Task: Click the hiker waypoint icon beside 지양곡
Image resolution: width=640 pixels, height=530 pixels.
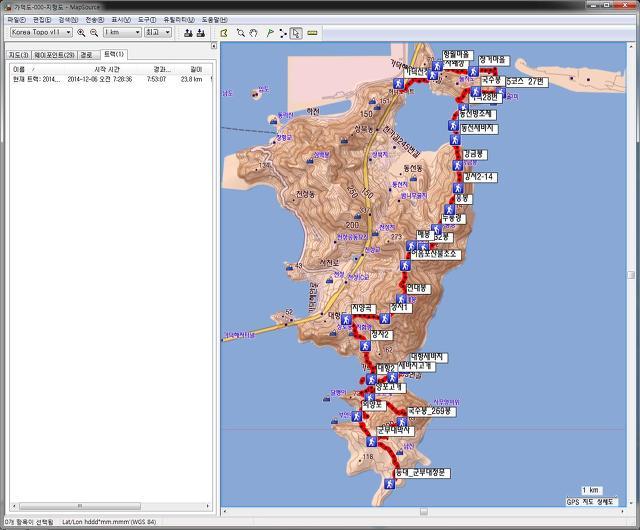Action: (347, 319)
